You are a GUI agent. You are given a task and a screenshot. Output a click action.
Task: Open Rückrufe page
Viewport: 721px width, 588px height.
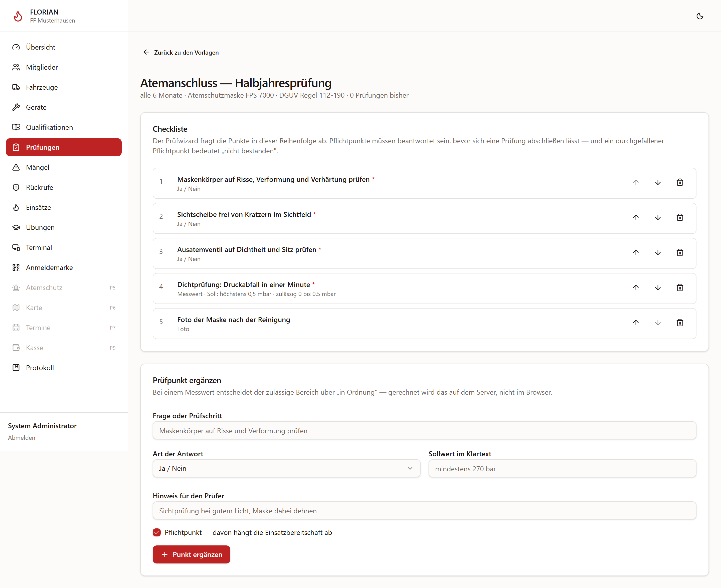[64, 187]
